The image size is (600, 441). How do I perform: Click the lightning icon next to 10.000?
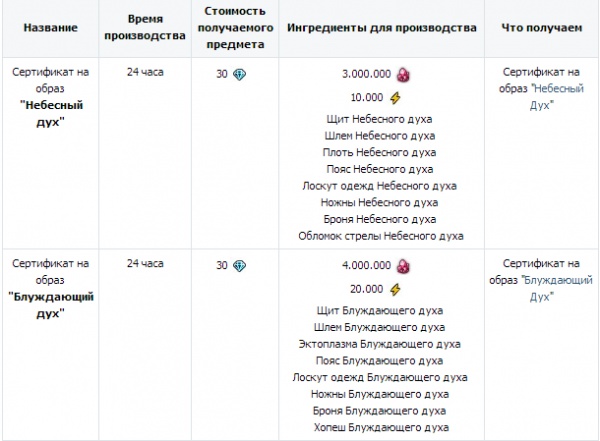[395, 98]
